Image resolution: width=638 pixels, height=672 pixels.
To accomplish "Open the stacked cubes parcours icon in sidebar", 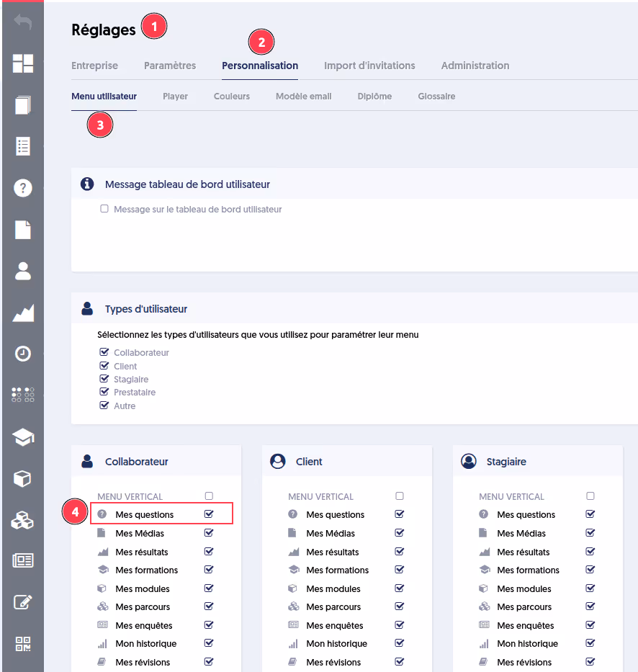I will 23,520.
